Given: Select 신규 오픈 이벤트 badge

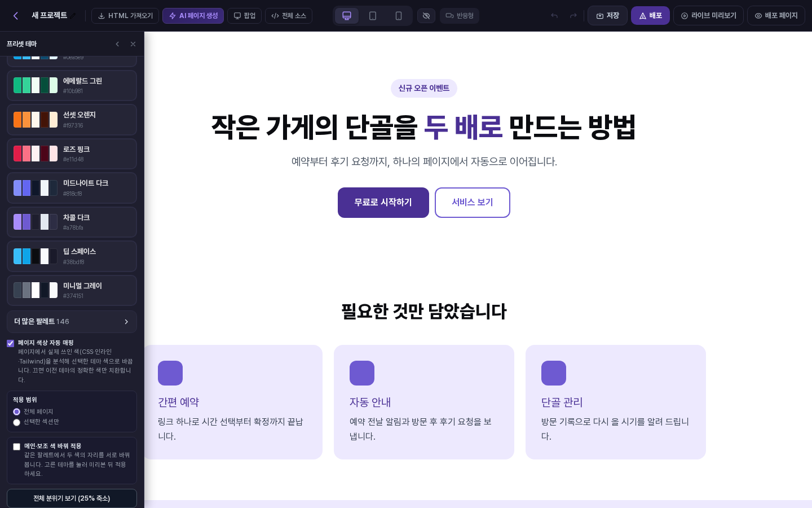Looking at the screenshot, I should (x=424, y=88).
